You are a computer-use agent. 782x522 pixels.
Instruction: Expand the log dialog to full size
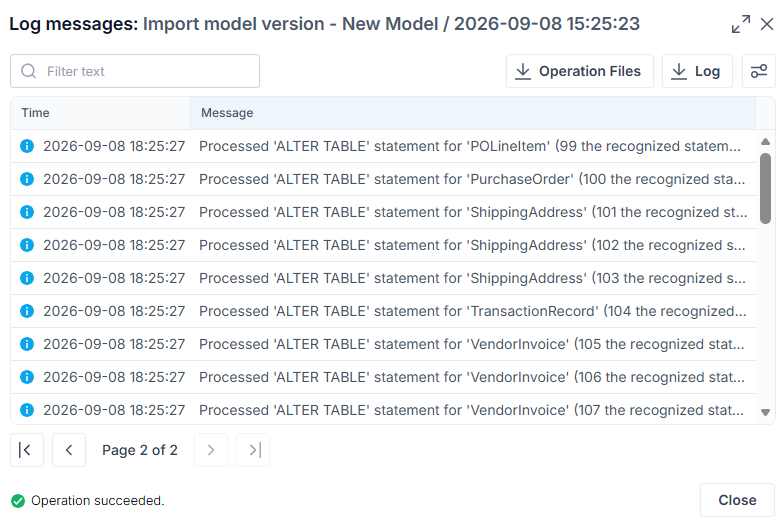pos(741,24)
